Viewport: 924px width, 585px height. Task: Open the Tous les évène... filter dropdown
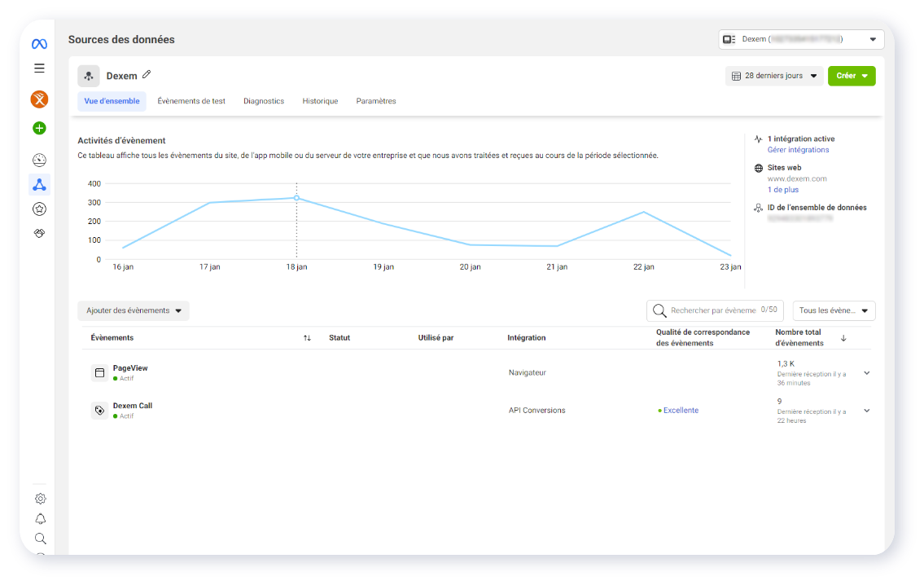click(834, 310)
